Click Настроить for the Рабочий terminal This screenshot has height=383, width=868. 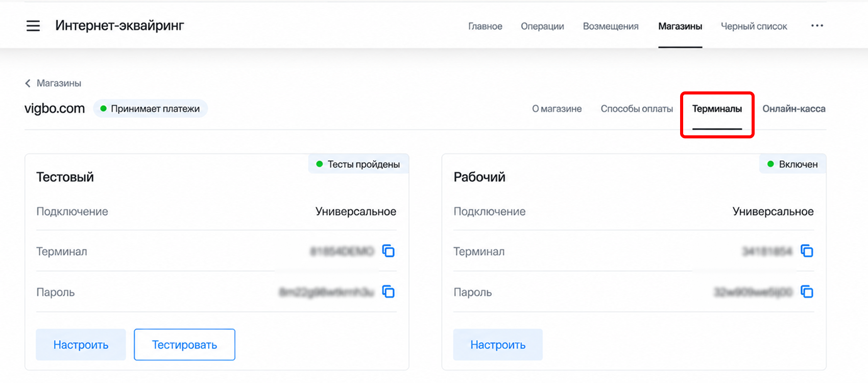498,345
